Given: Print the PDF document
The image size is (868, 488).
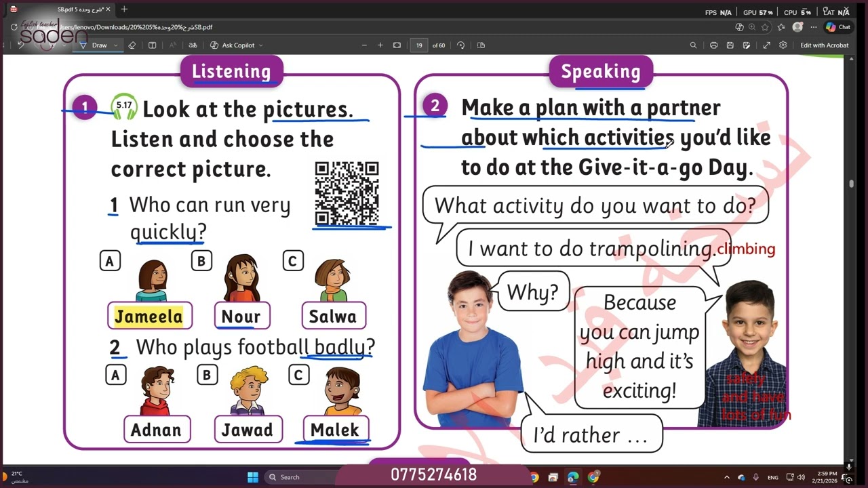Looking at the screenshot, I should pos(713,45).
